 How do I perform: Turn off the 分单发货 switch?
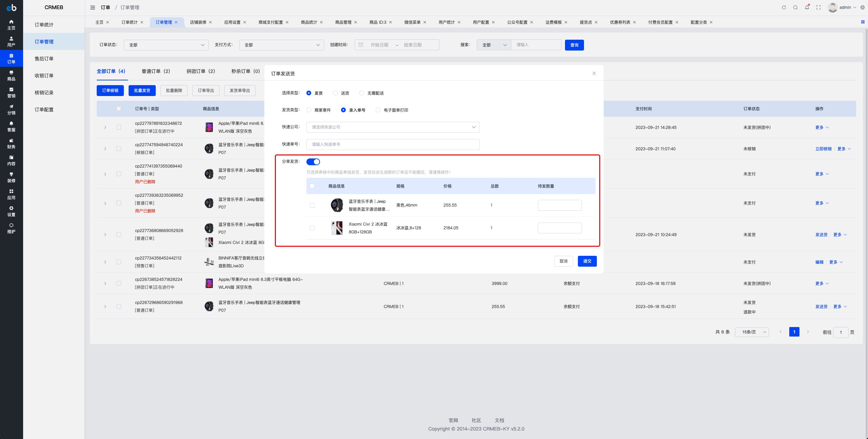pos(313,162)
